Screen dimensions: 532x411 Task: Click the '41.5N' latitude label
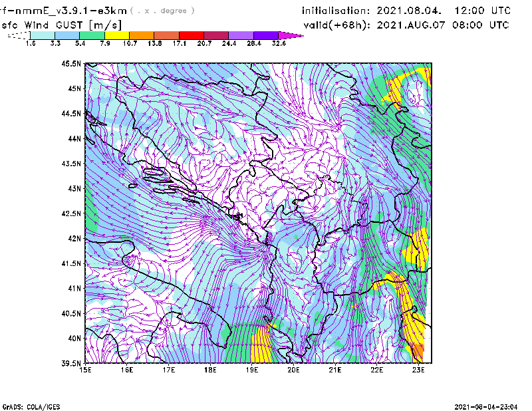point(71,263)
